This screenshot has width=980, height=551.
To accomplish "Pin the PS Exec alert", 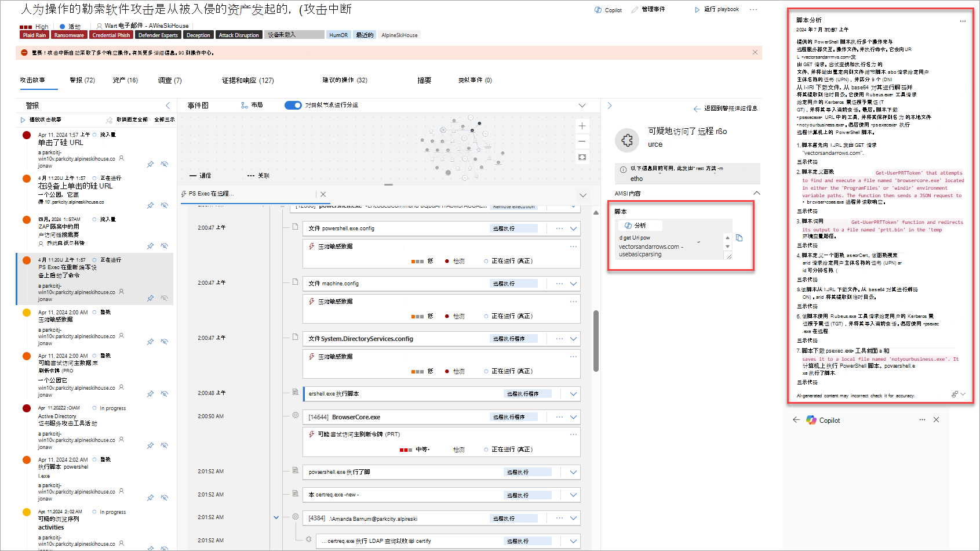I will pyautogui.click(x=151, y=298).
